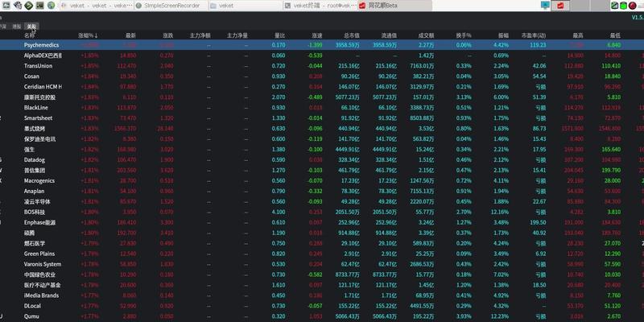Click the 换手% column header
The image size is (644, 322).
coord(464,35)
